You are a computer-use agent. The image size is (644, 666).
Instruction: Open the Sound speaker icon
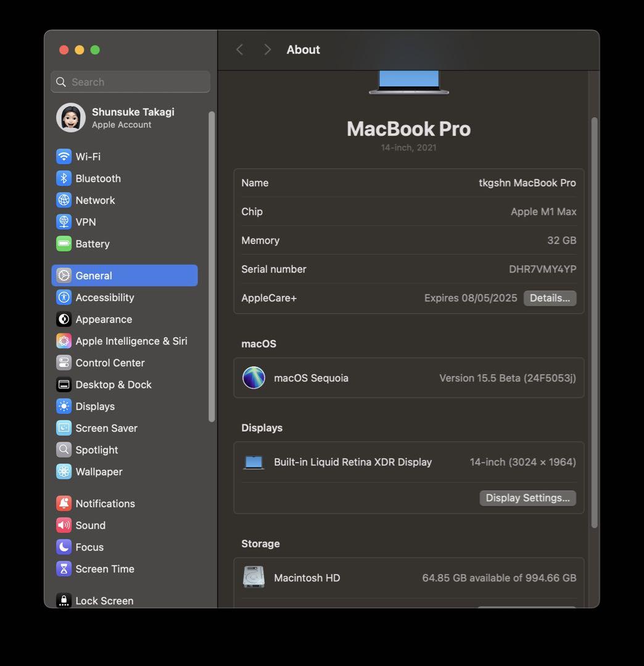[x=64, y=525]
